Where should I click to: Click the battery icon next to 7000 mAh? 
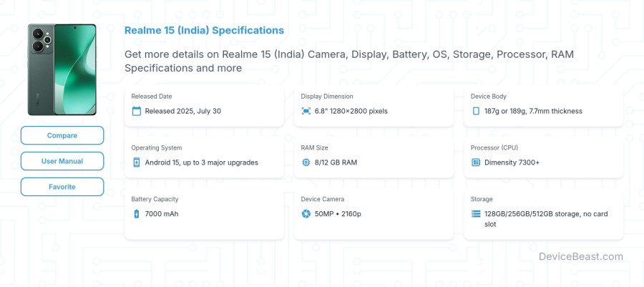tap(137, 213)
